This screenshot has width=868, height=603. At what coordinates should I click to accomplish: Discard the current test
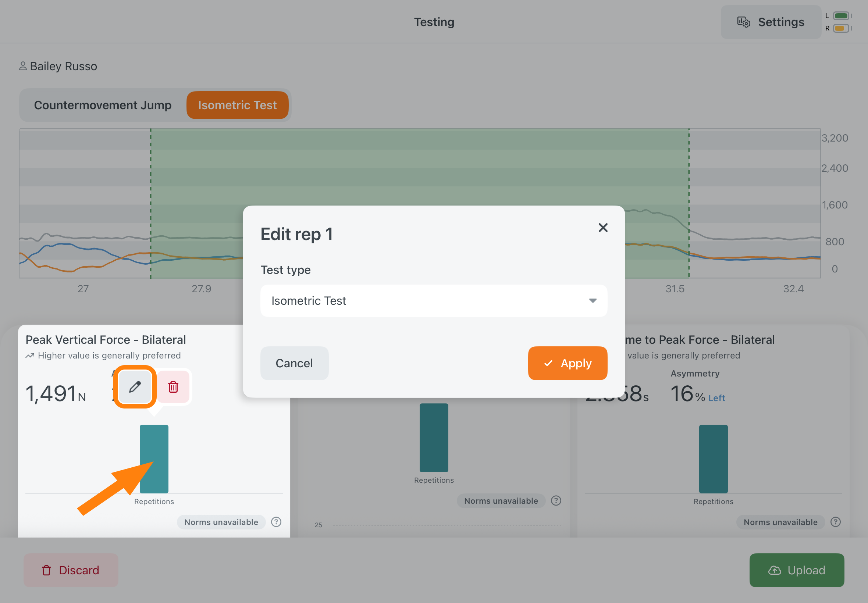point(71,570)
